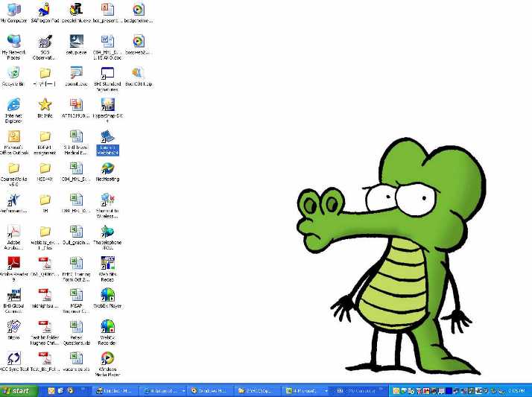Open the Questions.xls spreadsheet icon
This screenshot has height=397, width=532.
pyautogui.click(x=76, y=332)
